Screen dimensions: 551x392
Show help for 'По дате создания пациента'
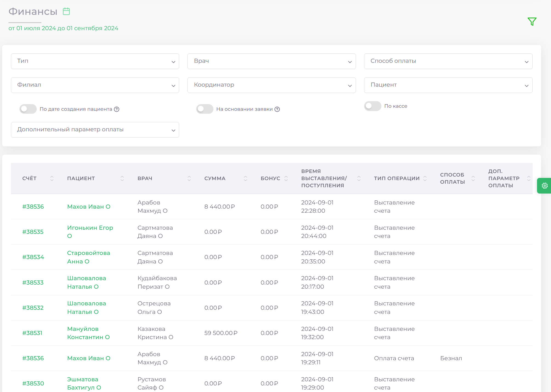pyautogui.click(x=117, y=109)
